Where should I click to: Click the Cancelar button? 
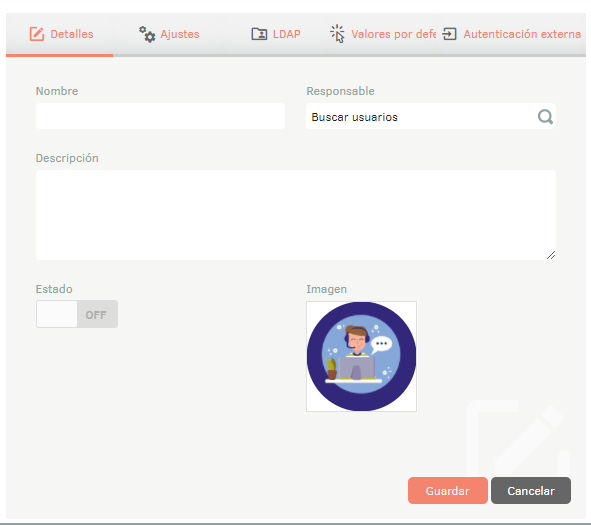(x=531, y=490)
